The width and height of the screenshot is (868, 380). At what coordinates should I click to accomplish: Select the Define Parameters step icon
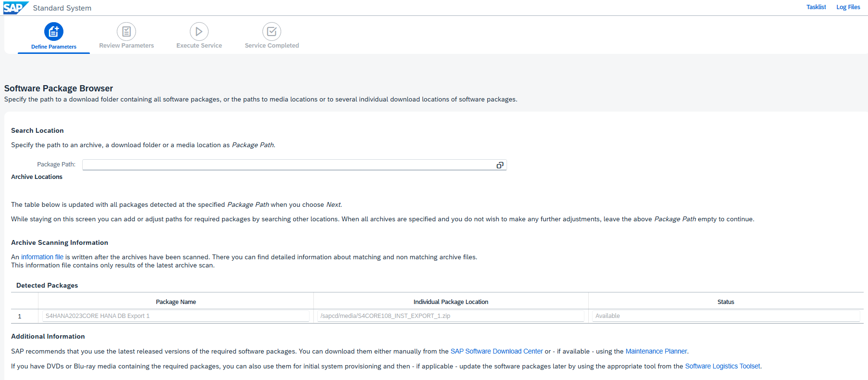point(54,32)
